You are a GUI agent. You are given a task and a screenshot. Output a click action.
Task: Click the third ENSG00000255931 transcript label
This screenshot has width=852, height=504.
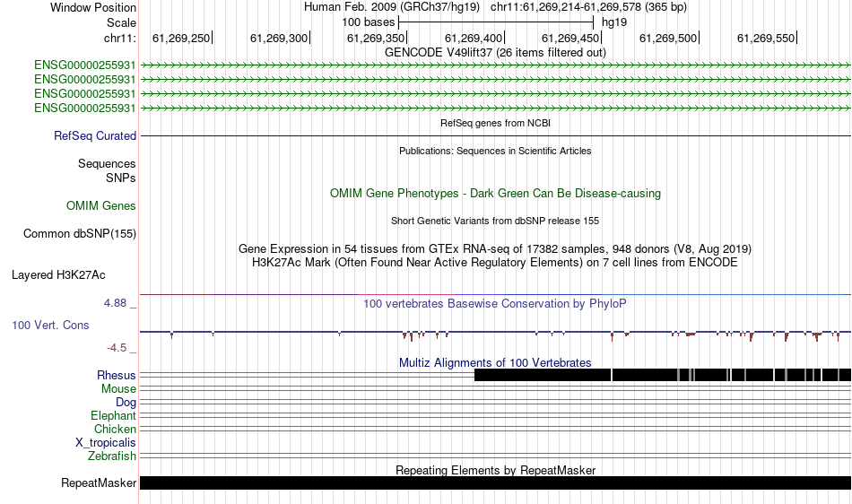tap(85, 94)
